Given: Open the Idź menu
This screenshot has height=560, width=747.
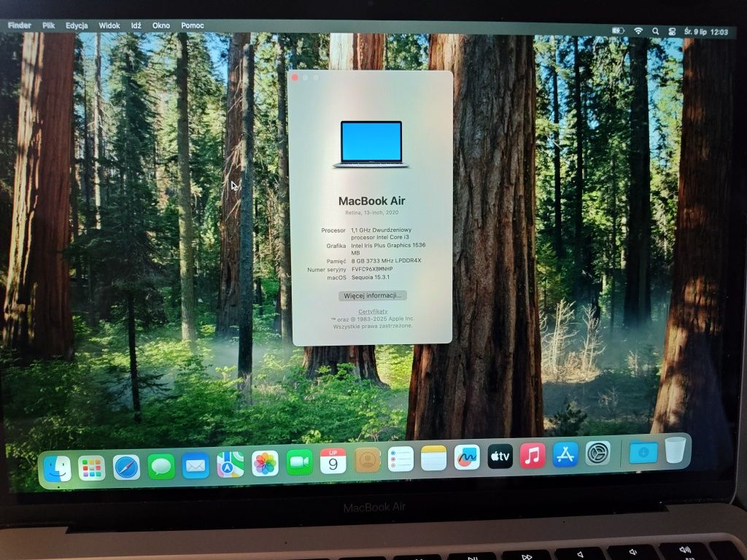Looking at the screenshot, I should tap(136, 26).
